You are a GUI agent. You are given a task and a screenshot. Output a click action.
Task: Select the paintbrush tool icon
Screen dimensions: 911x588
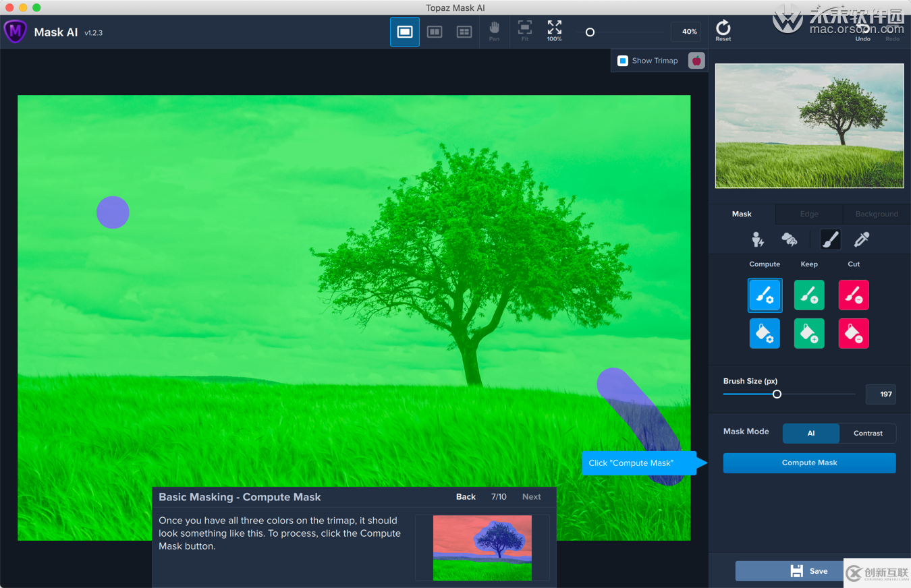click(830, 239)
